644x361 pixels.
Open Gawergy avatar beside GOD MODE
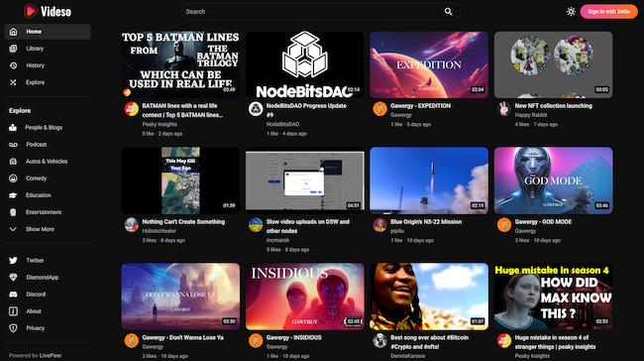coord(504,225)
